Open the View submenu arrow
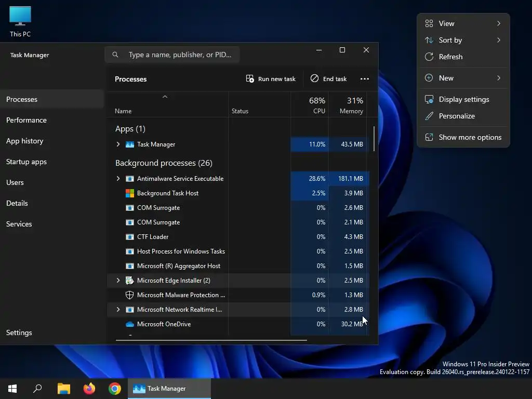 point(498,23)
